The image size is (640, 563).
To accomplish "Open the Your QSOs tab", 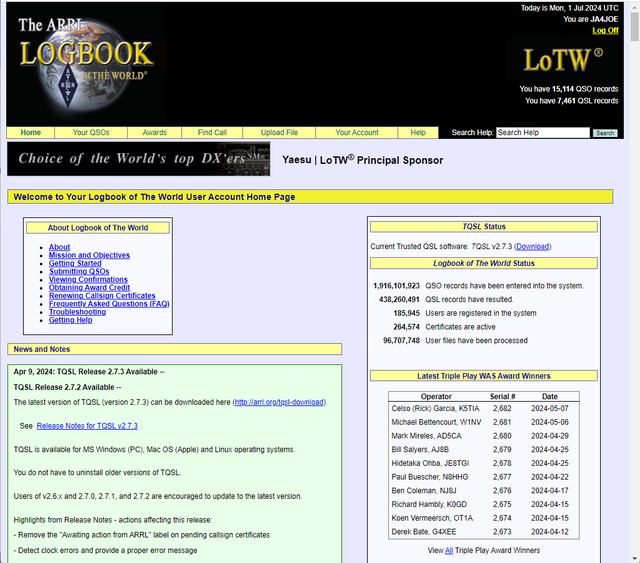I will click(x=91, y=133).
